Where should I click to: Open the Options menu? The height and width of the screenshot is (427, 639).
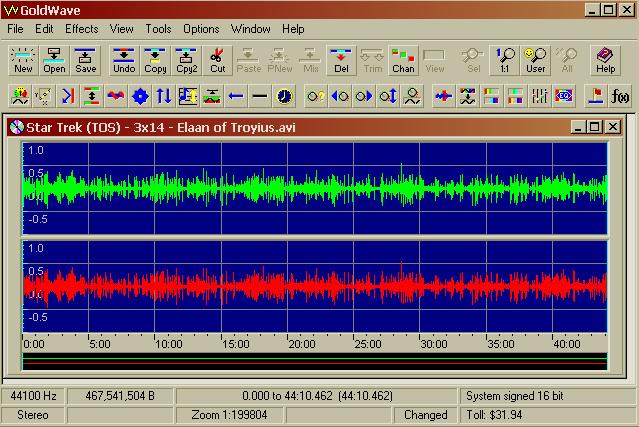click(201, 29)
